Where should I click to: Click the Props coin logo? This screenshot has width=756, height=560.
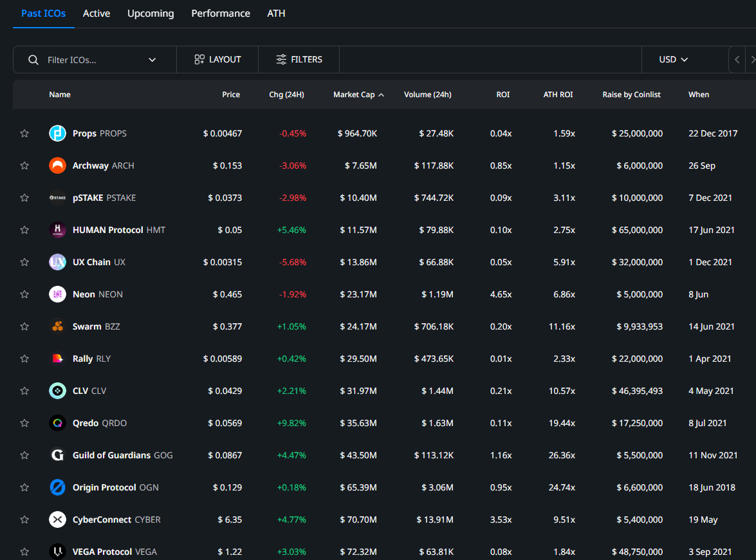pos(57,133)
